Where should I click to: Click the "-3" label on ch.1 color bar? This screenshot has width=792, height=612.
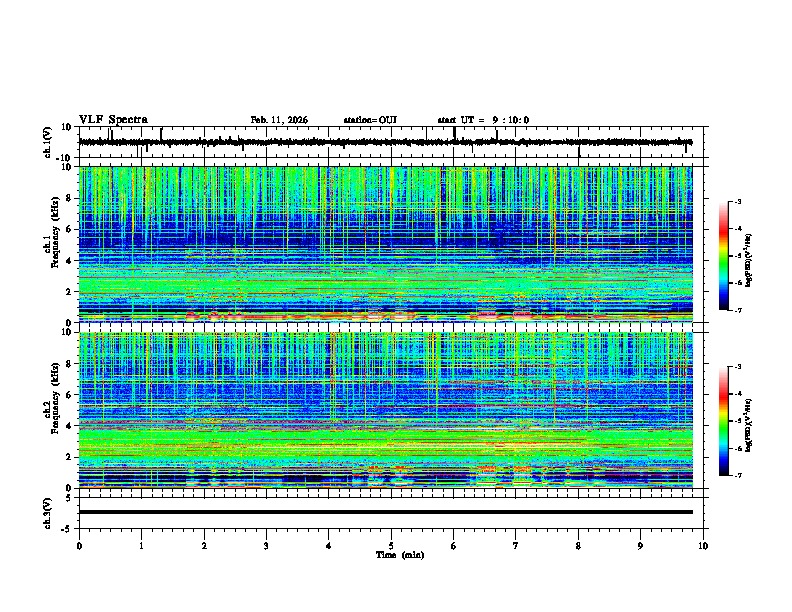point(737,202)
